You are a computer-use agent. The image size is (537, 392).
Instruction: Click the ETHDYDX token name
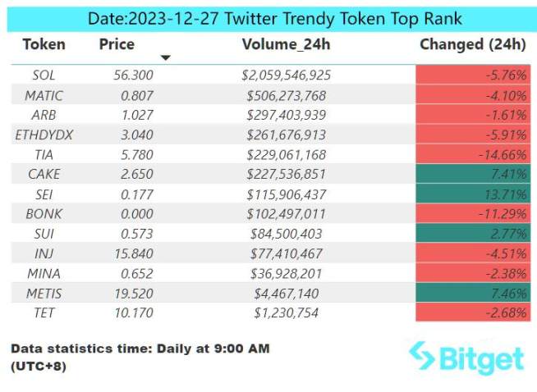click(x=44, y=134)
